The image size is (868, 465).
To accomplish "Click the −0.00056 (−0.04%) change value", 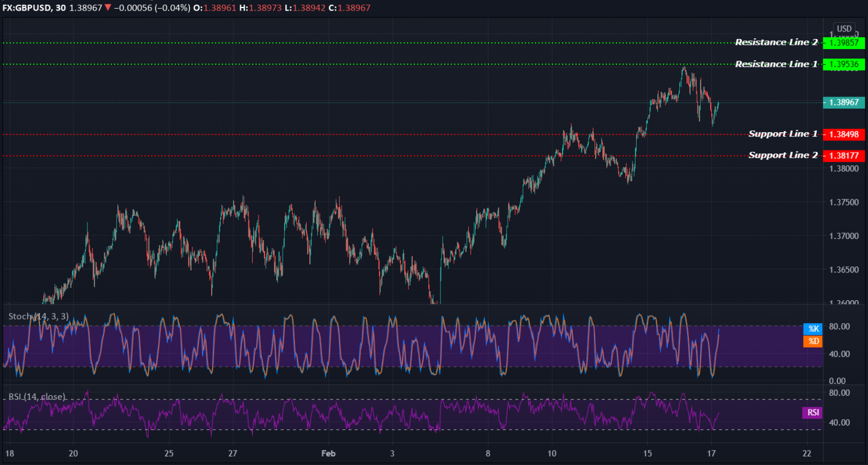I will (152, 8).
